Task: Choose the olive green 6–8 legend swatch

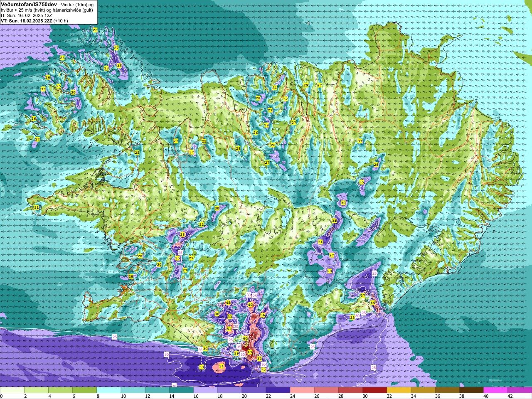Action: point(84,390)
